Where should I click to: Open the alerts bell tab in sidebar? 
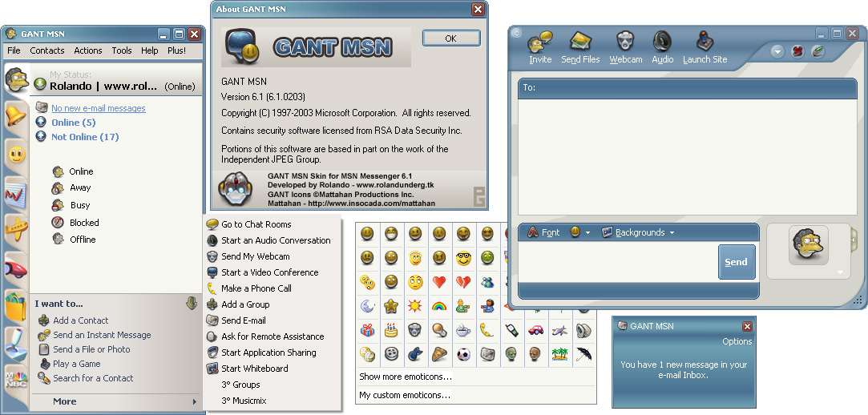pos(15,117)
